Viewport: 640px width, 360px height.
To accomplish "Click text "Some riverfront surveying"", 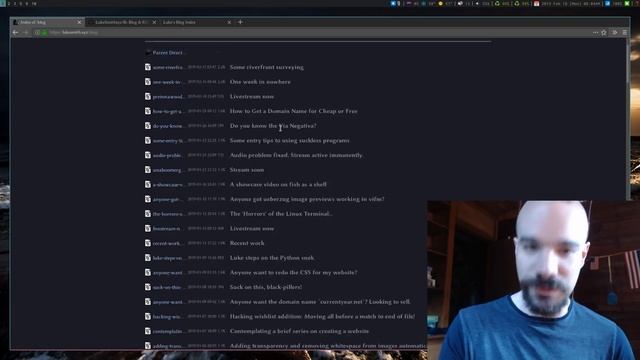I will tap(267, 67).
